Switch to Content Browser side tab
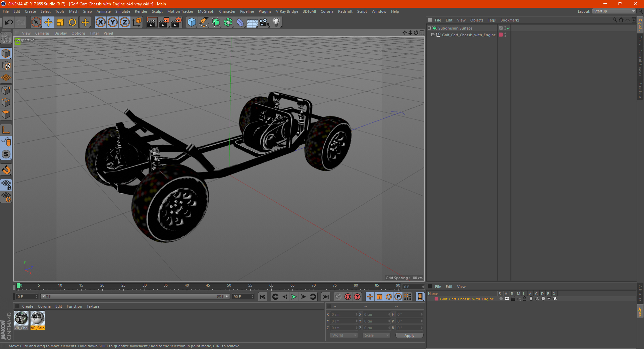Viewport: 644px width, 349px height. 640,63
